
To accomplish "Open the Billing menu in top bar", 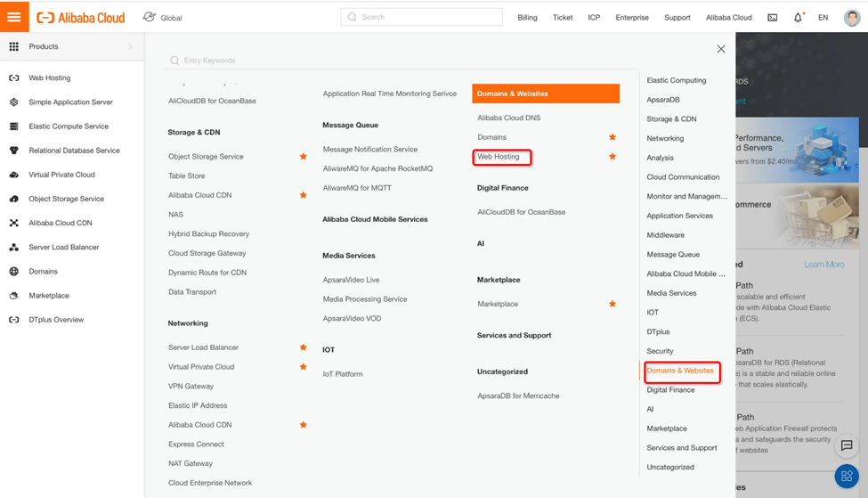I will [x=527, y=18].
